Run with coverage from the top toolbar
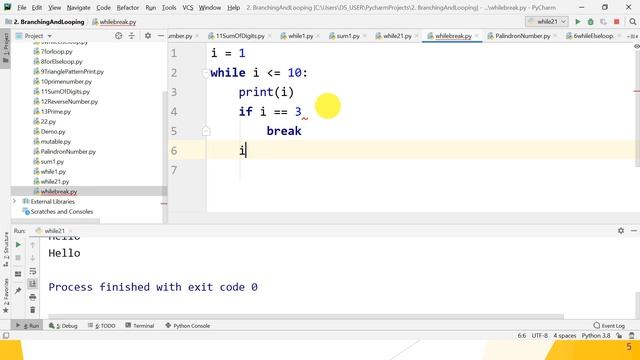 603,22
